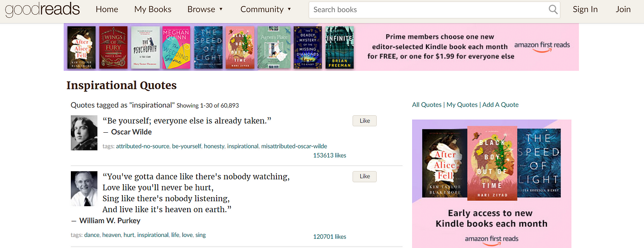
Task: Click the After Alice Fell banner cover
Action: click(81, 47)
